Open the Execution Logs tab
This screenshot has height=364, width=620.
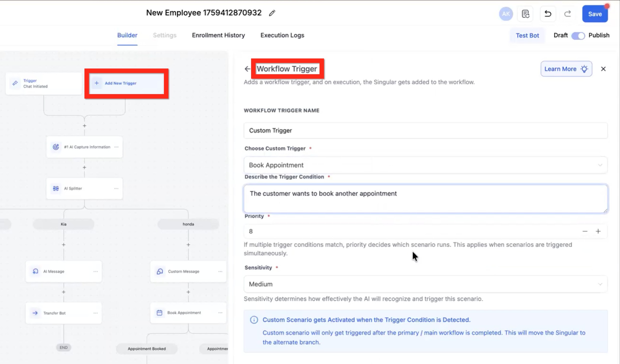[282, 35]
